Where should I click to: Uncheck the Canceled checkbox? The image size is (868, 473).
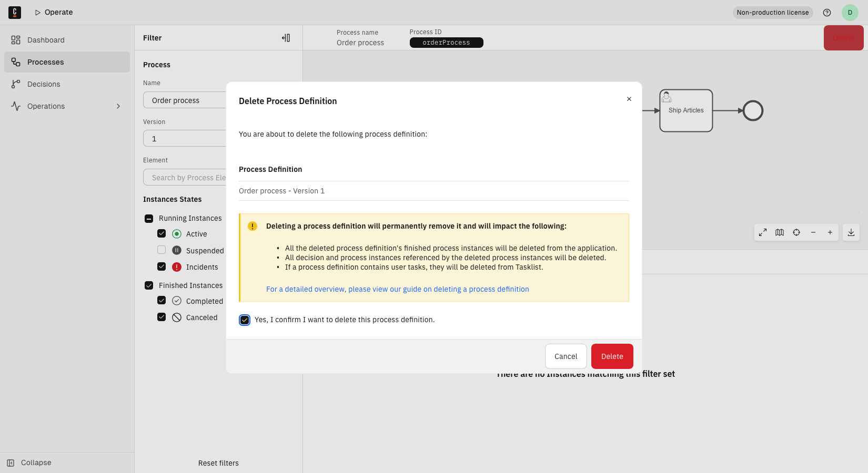pos(162,317)
